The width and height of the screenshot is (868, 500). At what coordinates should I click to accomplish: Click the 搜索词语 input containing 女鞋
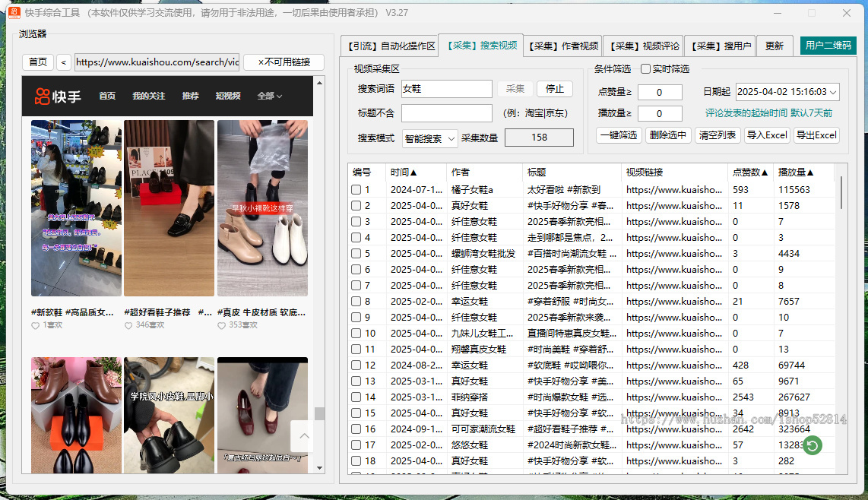(x=446, y=89)
